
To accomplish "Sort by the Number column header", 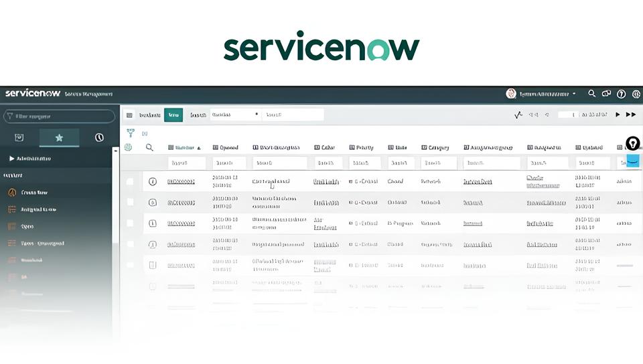I will 185,147.
